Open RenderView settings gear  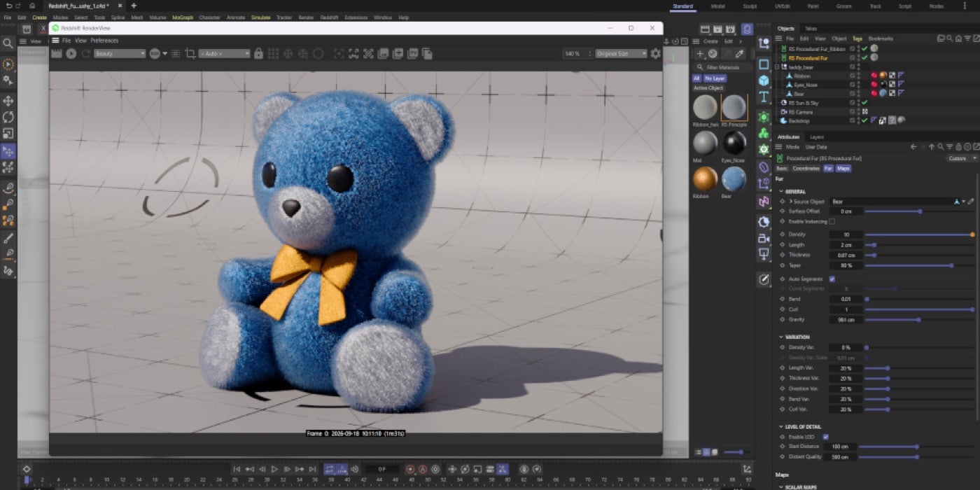(x=655, y=53)
